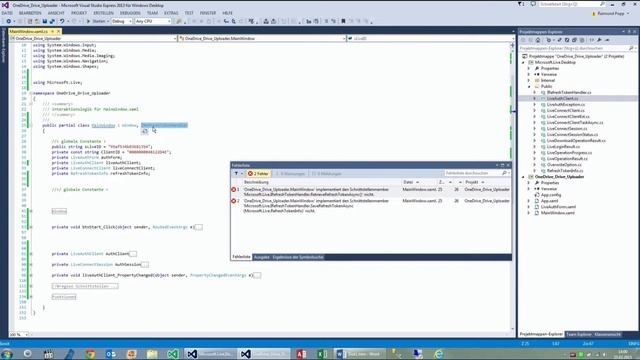Viewport: 640px width, 360px height.
Task: Open the PROJEKT menu
Action: point(79,13)
